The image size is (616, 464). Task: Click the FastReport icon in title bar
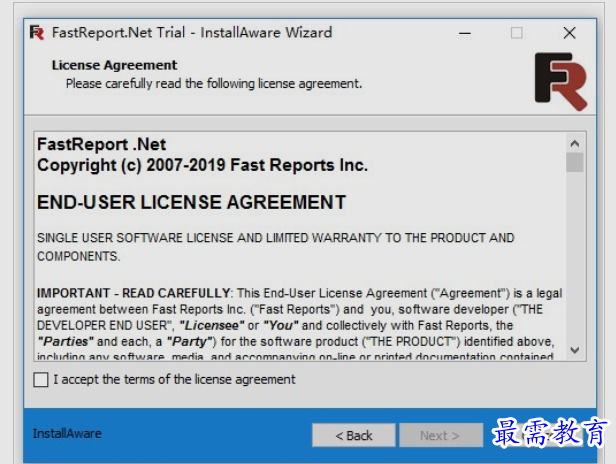[x=37, y=33]
